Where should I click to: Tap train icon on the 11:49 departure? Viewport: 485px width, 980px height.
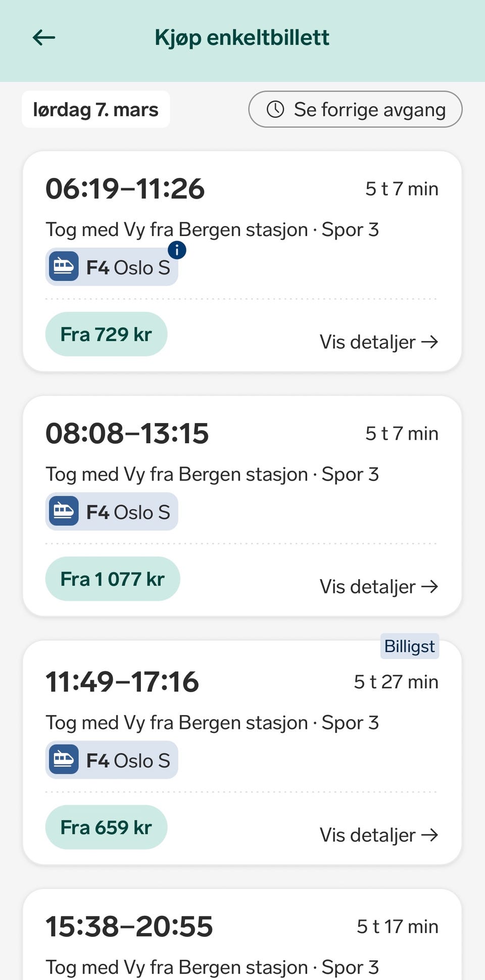[63, 760]
